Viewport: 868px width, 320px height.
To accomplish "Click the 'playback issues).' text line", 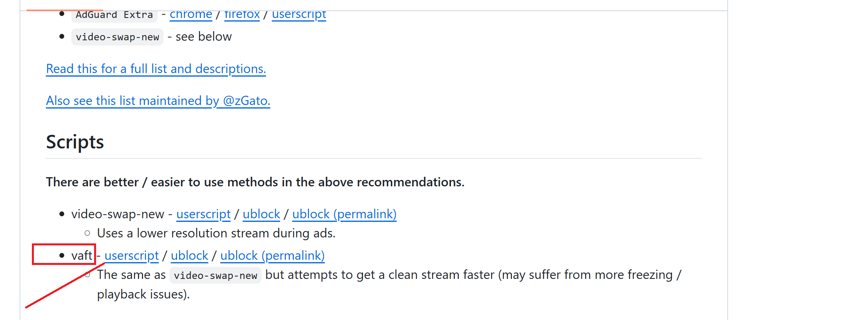I will click(144, 294).
